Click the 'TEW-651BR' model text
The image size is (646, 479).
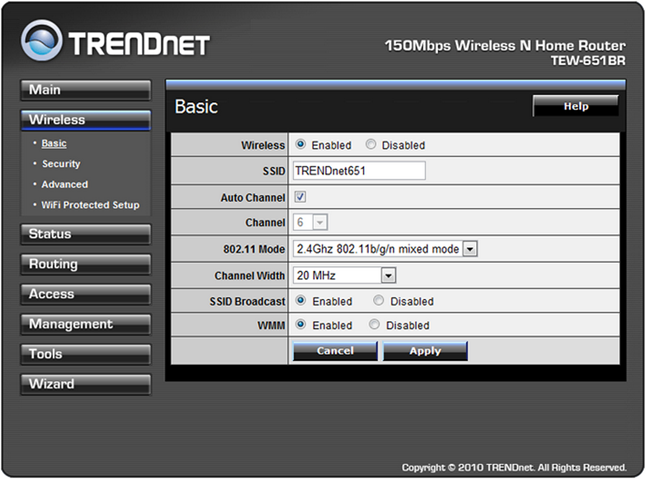click(x=588, y=61)
